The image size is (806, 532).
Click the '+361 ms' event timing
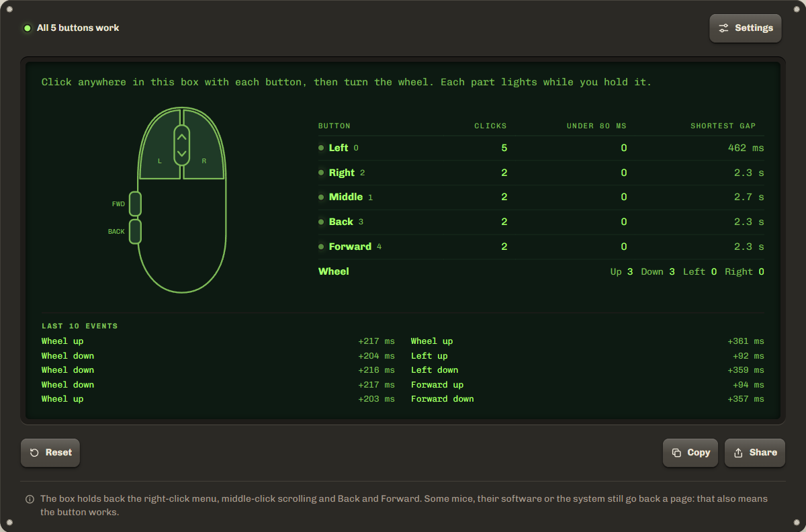point(746,341)
